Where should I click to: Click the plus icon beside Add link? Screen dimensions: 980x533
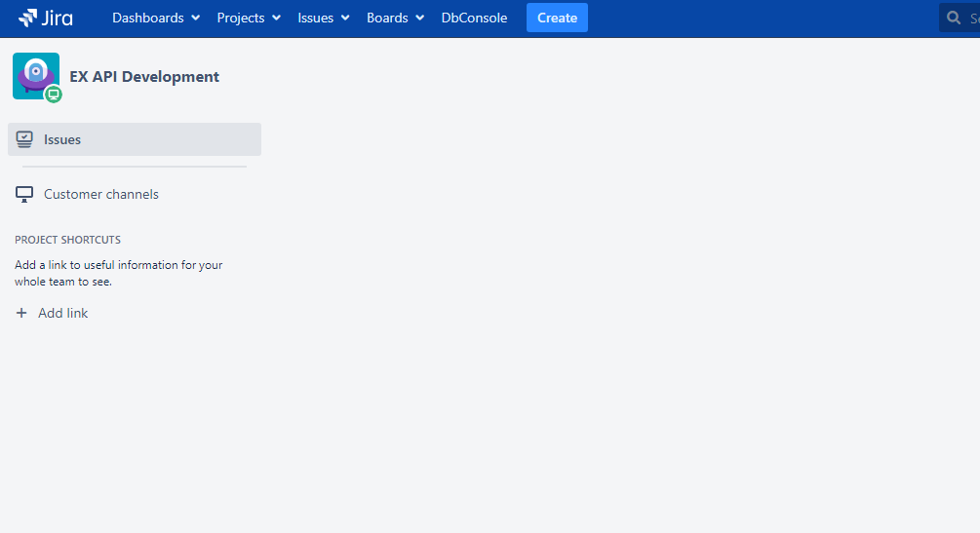tap(21, 313)
